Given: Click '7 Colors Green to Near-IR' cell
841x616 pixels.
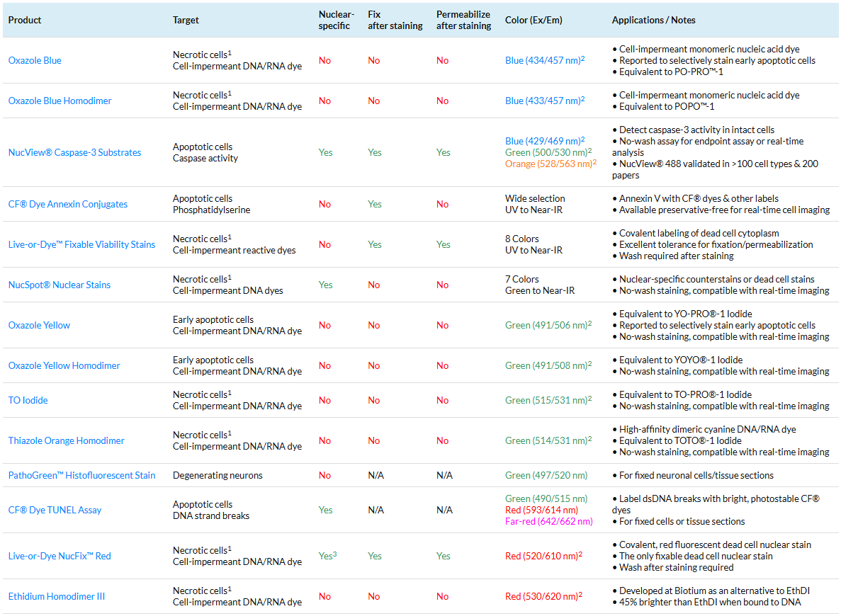Looking at the screenshot, I should coord(540,285).
